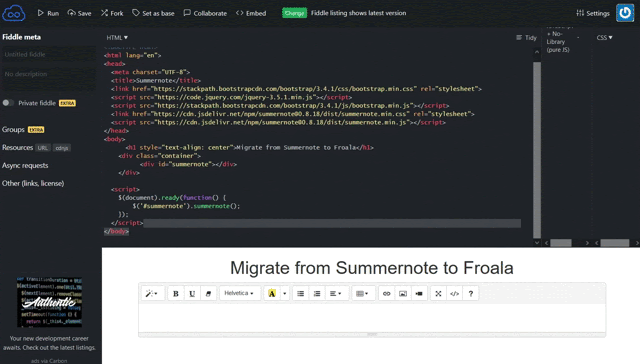Click the Underline formatting icon
This screenshot has width=640, height=364.
[x=192, y=293]
